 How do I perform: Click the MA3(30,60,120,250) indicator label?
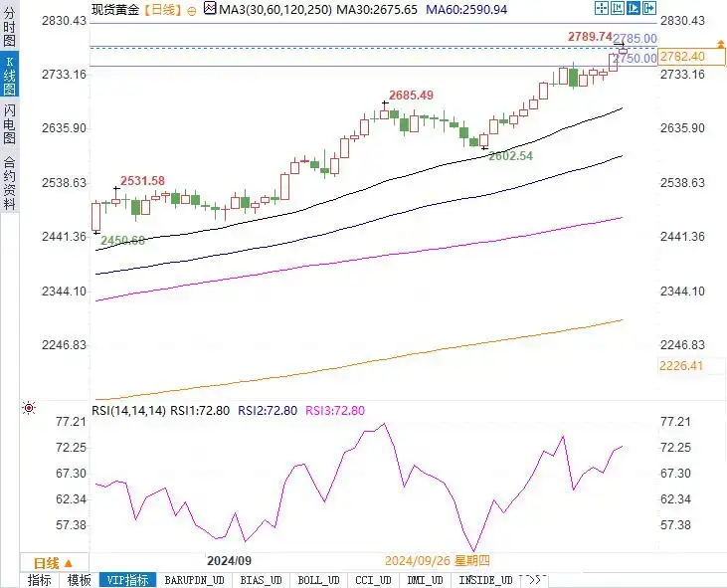click(x=275, y=9)
